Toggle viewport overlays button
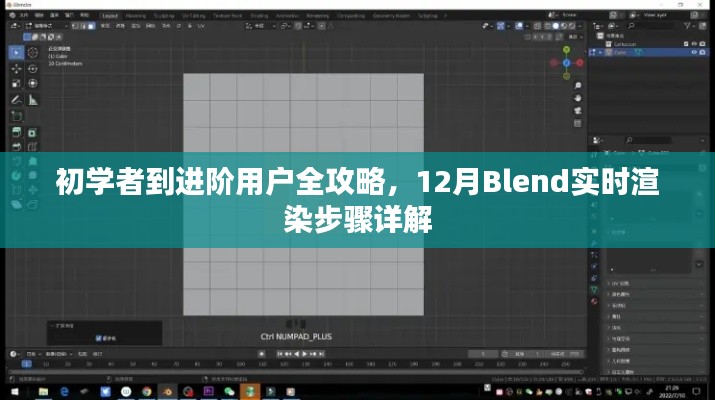The width and height of the screenshot is (715, 400). 519,26
